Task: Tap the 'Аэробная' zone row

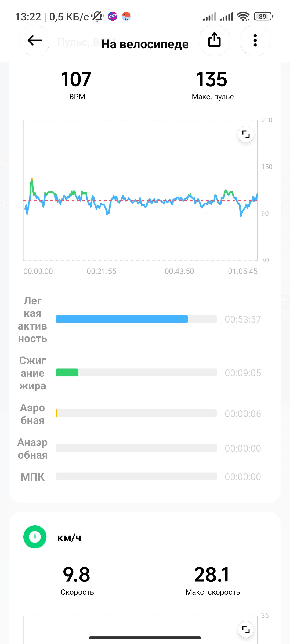Action: tap(140, 414)
